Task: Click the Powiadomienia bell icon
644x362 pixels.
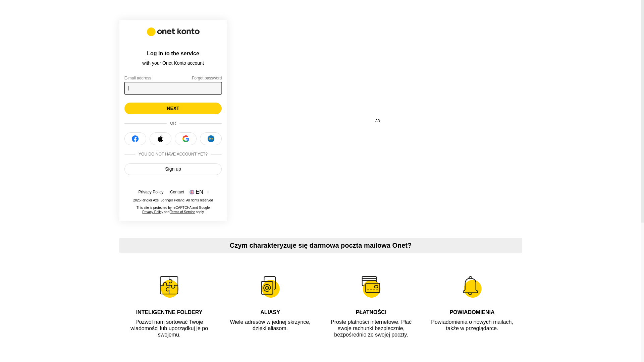Action: 472,287
